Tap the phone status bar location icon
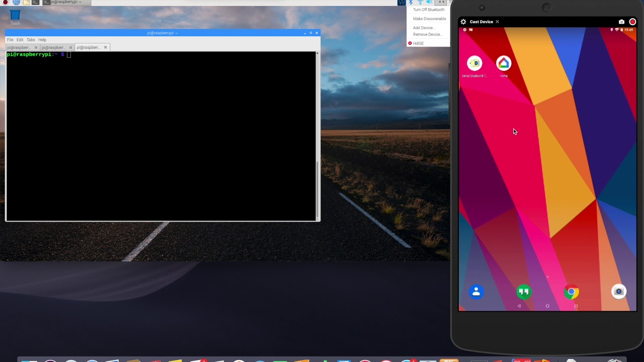Screen dimensions: 644x362 click(x=612, y=30)
